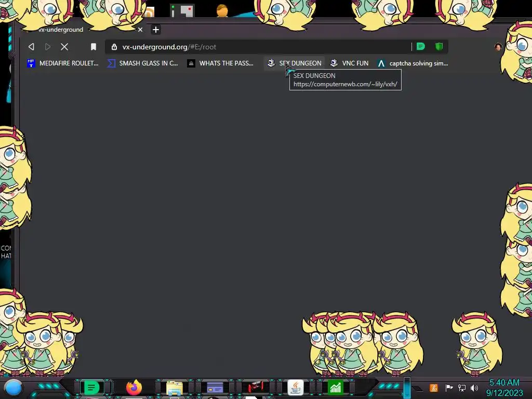Open the purple card app in taskbar

point(215,388)
